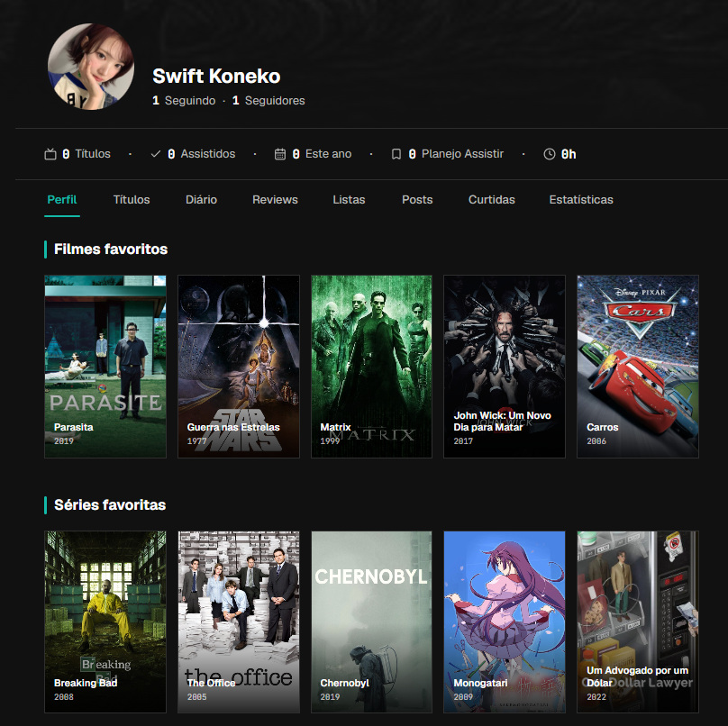The width and height of the screenshot is (728, 726).
Task: Click the calendar icon beside Este ano
Action: click(280, 154)
